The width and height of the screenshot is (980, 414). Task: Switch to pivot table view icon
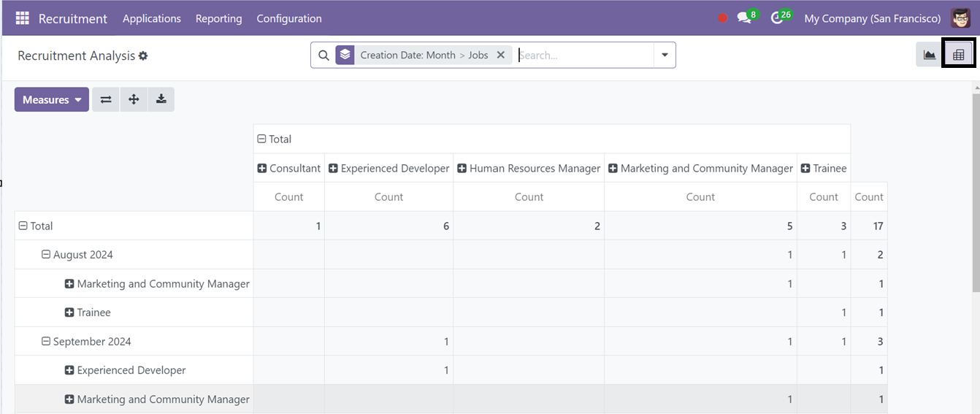(959, 55)
